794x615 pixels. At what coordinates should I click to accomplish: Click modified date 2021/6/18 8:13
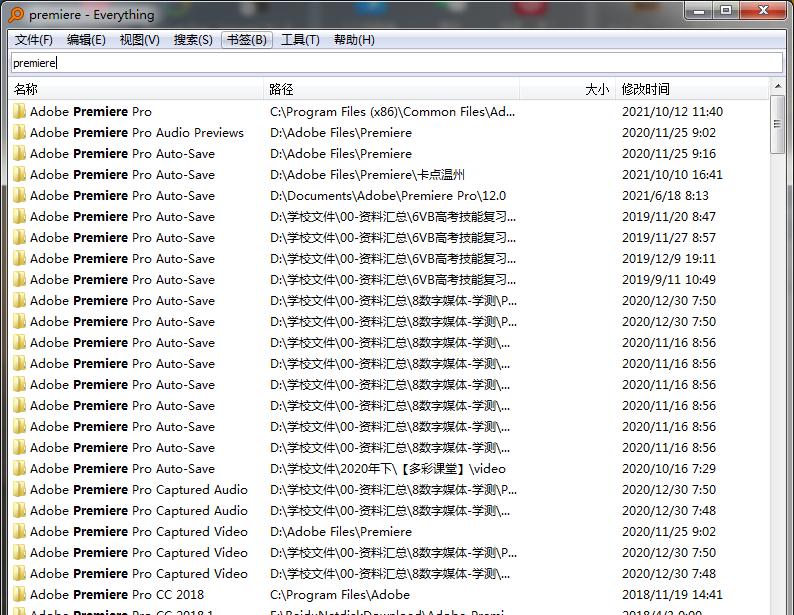pyautogui.click(x=665, y=195)
